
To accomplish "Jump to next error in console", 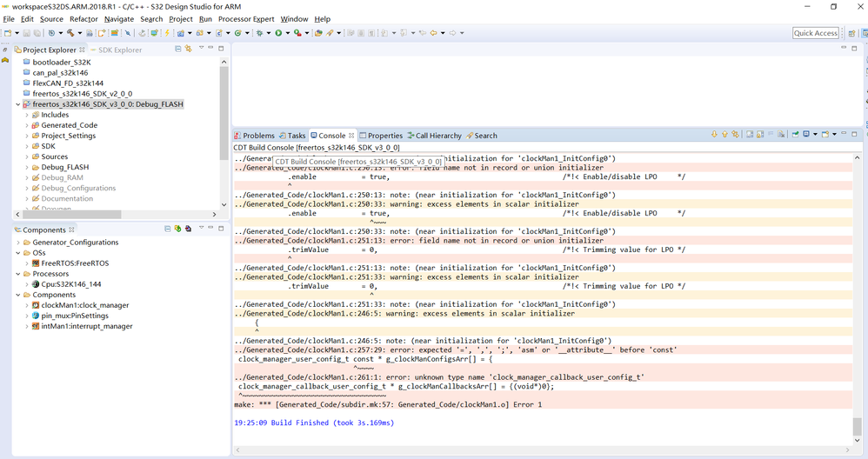I will coord(714,135).
